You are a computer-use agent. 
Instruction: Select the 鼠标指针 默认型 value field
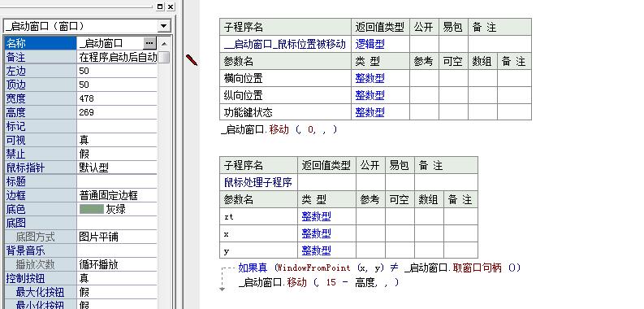tap(117, 168)
